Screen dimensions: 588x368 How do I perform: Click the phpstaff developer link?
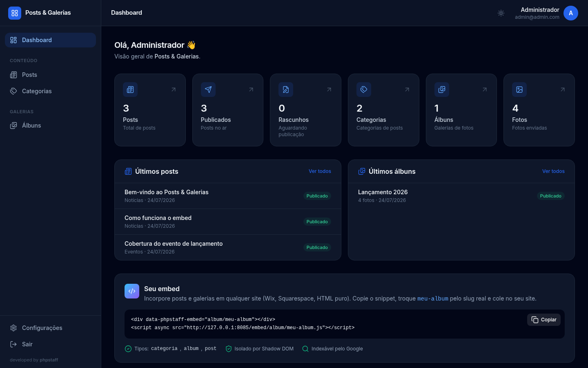[x=49, y=360]
